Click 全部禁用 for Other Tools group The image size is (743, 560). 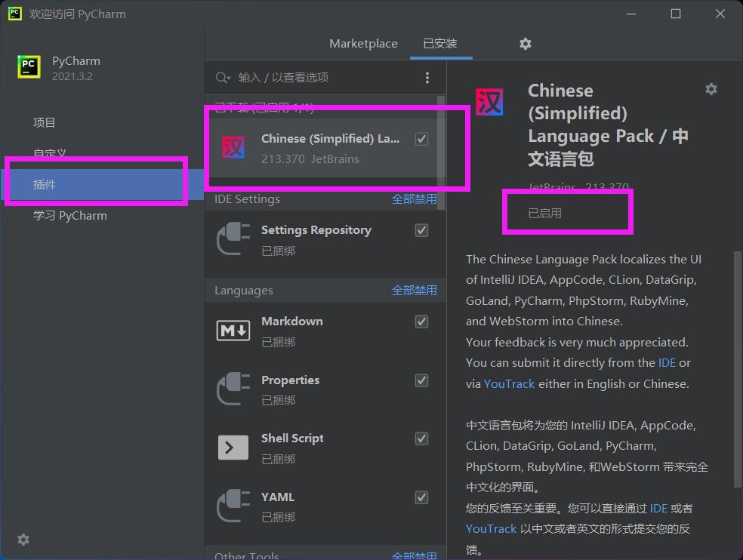(414, 555)
